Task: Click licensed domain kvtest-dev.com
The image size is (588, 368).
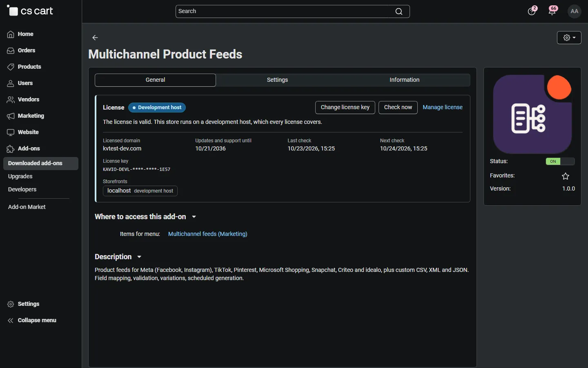Action: tap(122, 149)
